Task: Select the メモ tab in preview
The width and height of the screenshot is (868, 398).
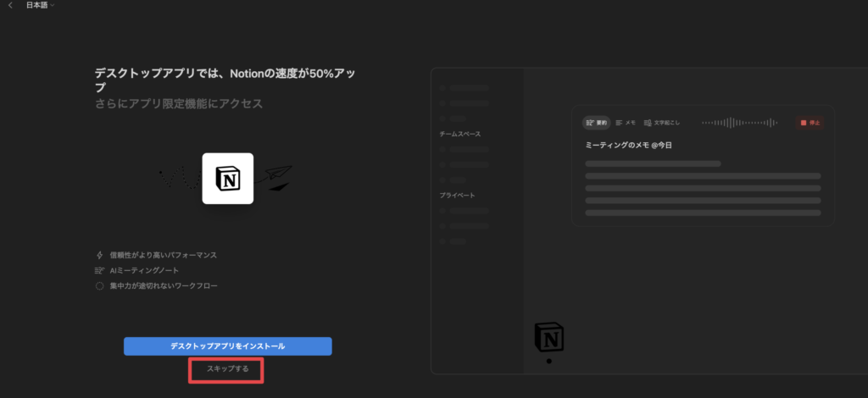Action: pos(626,123)
